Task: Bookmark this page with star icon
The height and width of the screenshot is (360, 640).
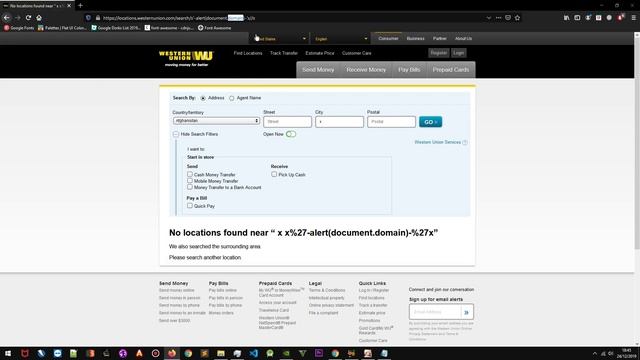Action: click(518, 18)
